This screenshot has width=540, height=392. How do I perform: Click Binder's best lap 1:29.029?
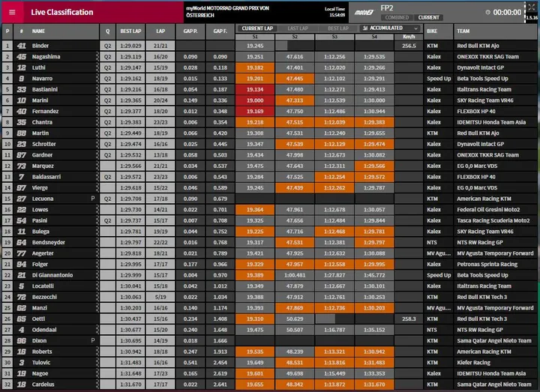click(x=130, y=46)
